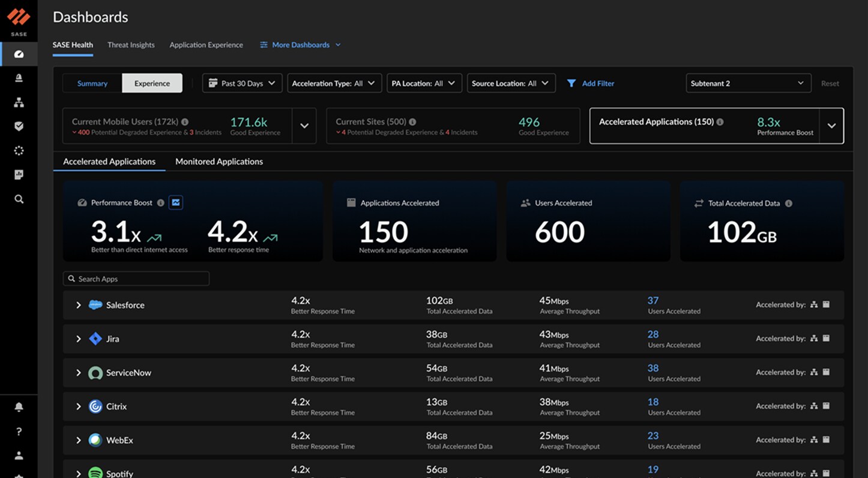868x478 pixels.
Task: Select the alerts icon in the sidebar
Action: click(19, 77)
